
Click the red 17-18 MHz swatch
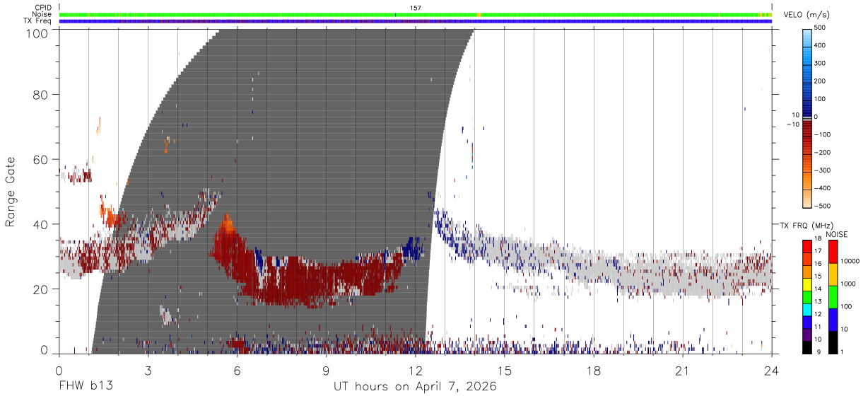tap(807, 247)
